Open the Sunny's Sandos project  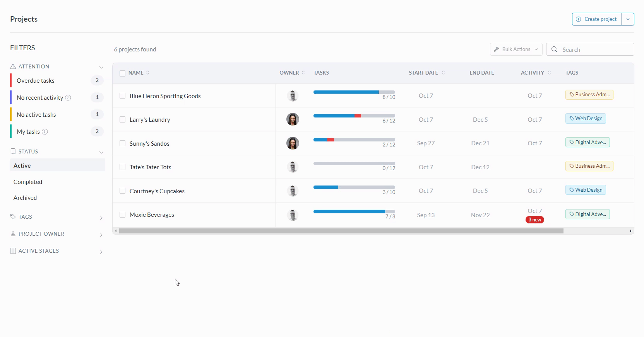[x=149, y=143]
